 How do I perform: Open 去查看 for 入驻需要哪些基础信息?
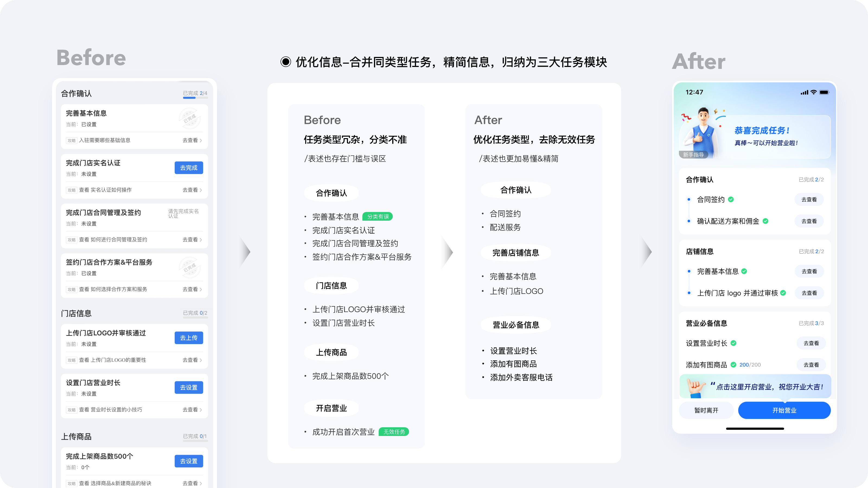(x=192, y=140)
